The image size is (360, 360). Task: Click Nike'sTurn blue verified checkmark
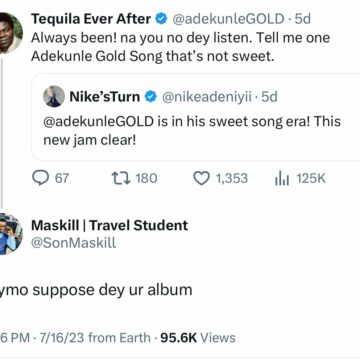click(x=150, y=97)
